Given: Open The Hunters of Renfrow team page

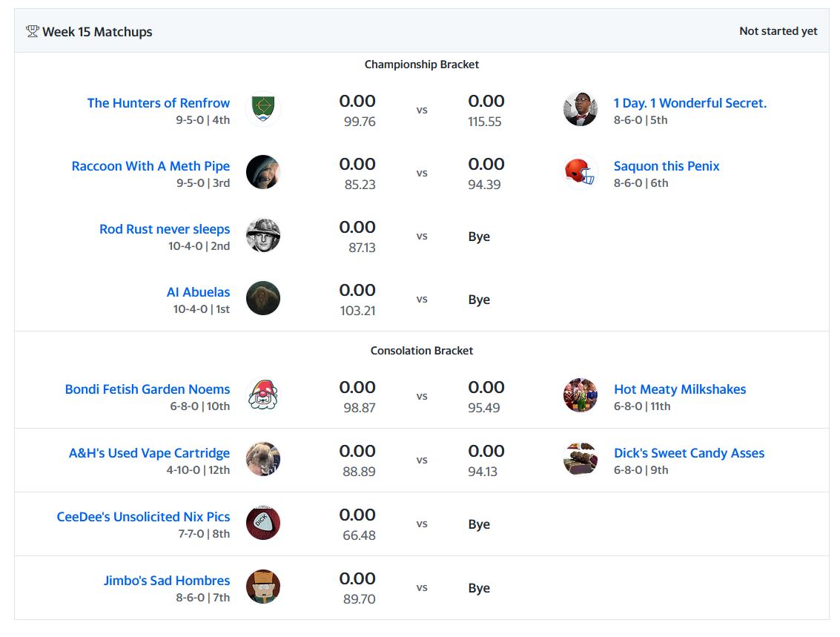Looking at the screenshot, I should pyautogui.click(x=158, y=103).
